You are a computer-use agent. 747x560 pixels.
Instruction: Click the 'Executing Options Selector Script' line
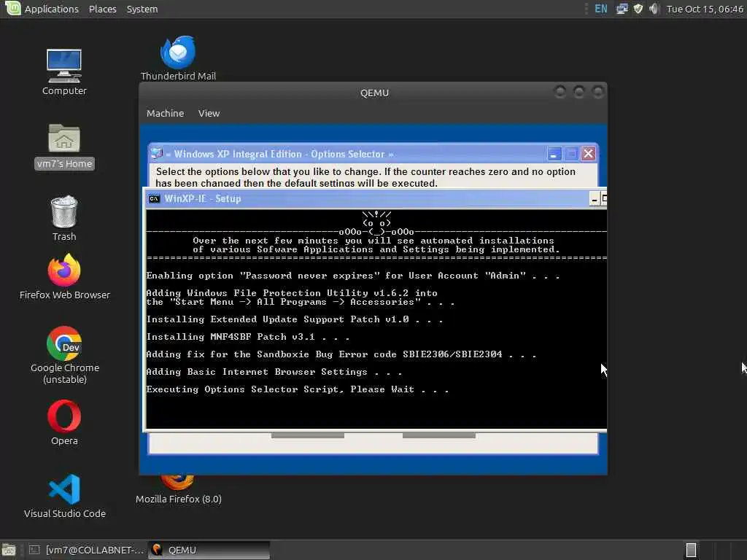click(298, 389)
